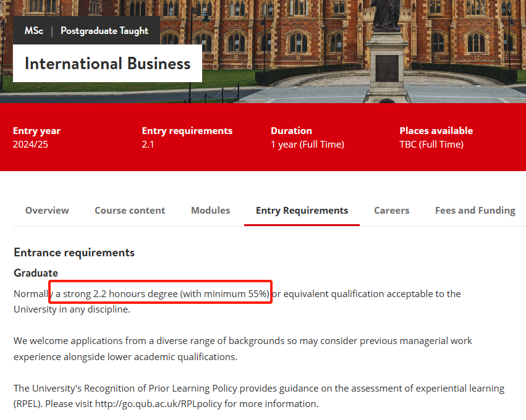Screen dimensions: 526x420
Task: Click the 2.1 entry requirements value
Action: tap(148, 145)
